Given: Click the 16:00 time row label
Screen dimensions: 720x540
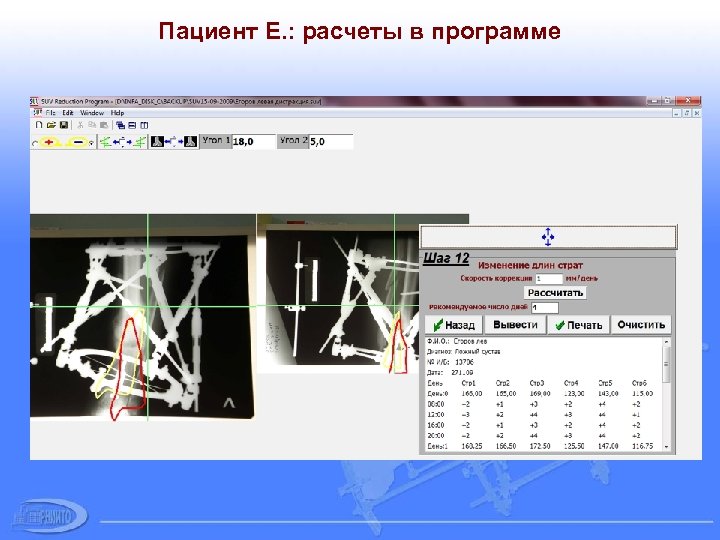Looking at the screenshot, I should (436, 425).
